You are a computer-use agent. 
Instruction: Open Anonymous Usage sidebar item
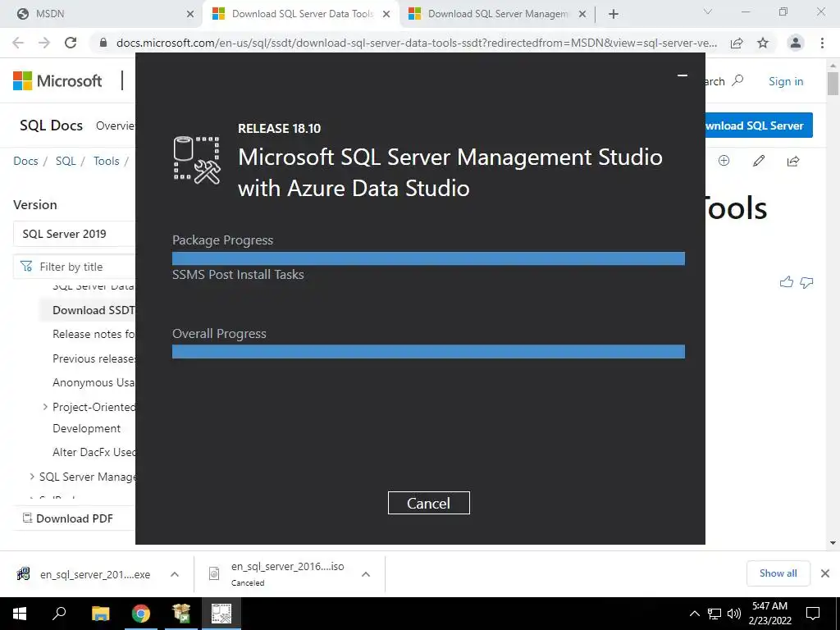click(x=94, y=382)
